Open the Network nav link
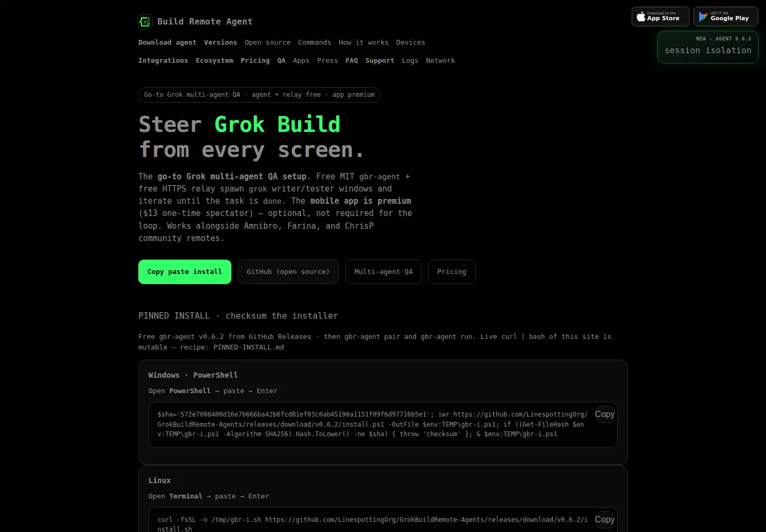766x532 pixels. point(440,61)
